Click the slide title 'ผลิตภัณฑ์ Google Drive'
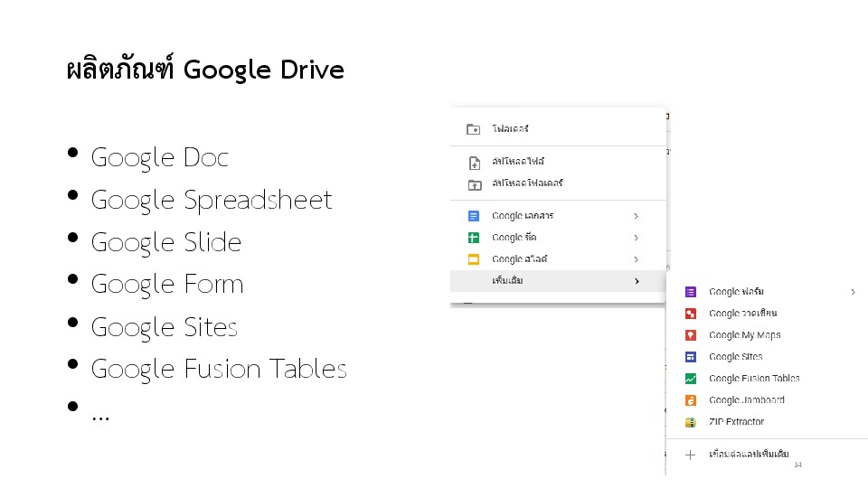Viewport: 868px width, 488px height. click(x=205, y=70)
